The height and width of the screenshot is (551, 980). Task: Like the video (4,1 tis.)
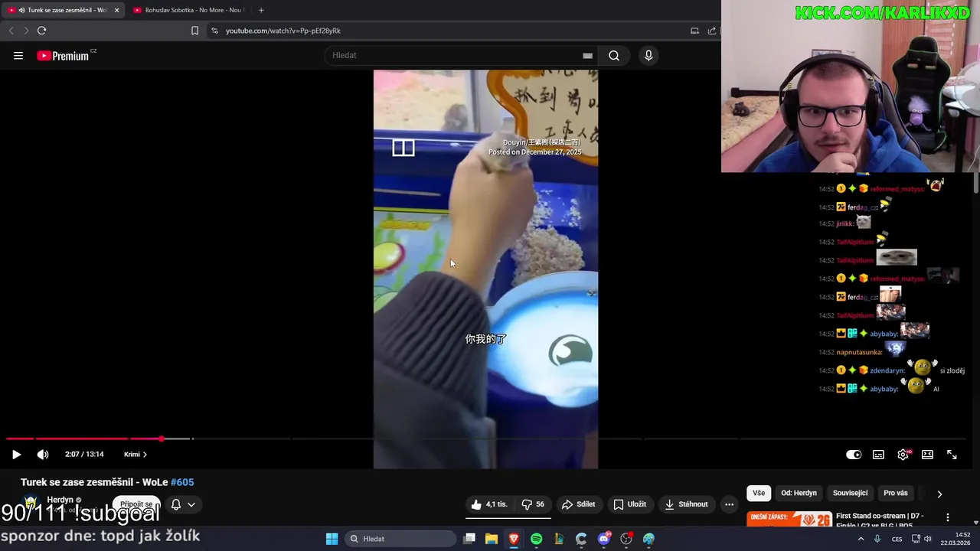click(x=489, y=504)
